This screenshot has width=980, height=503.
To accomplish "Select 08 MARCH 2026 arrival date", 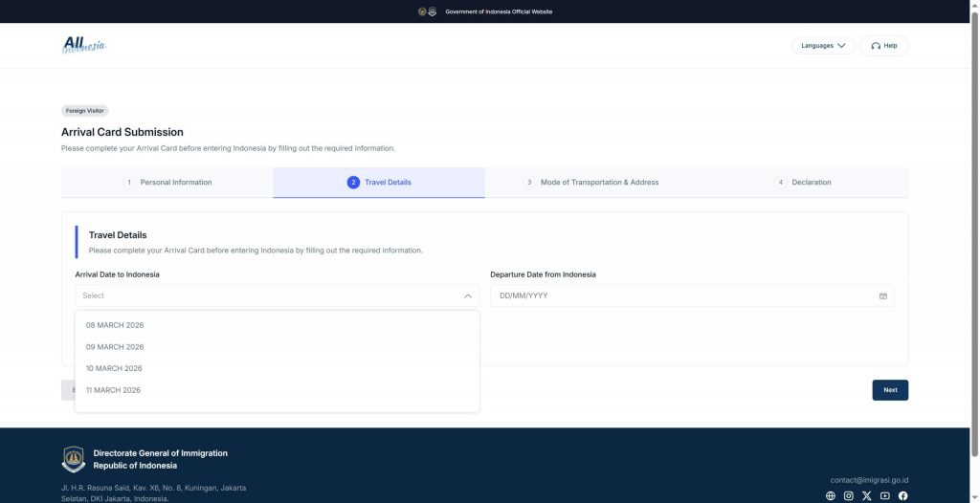I will (115, 325).
